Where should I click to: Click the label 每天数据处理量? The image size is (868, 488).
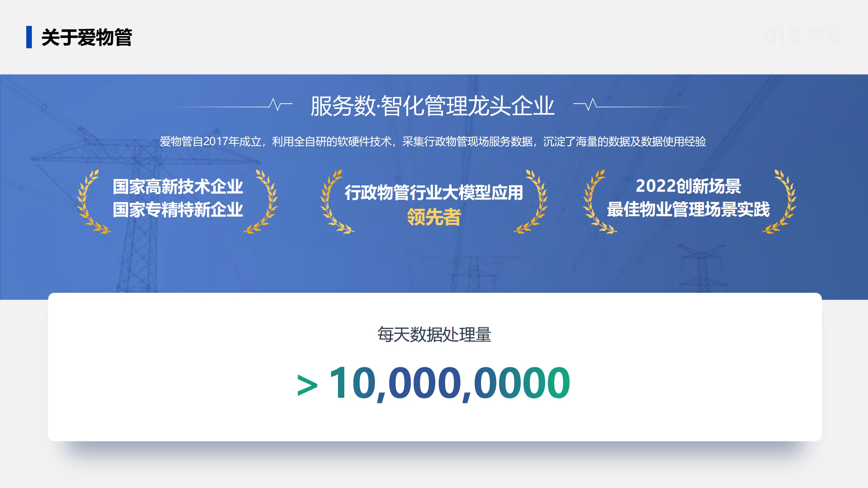click(434, 334)
